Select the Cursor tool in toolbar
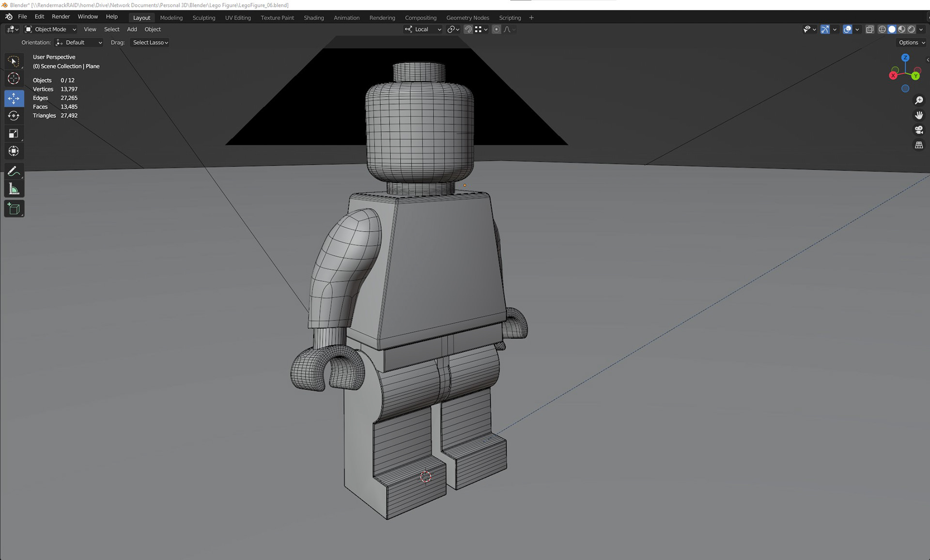This screenshot has width=930, height=560. 14,78
